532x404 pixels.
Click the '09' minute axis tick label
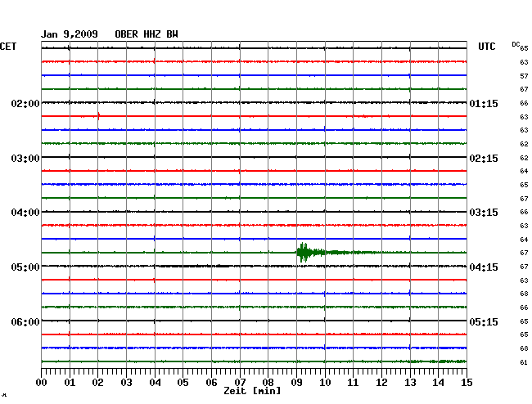[x=296, y=382]
